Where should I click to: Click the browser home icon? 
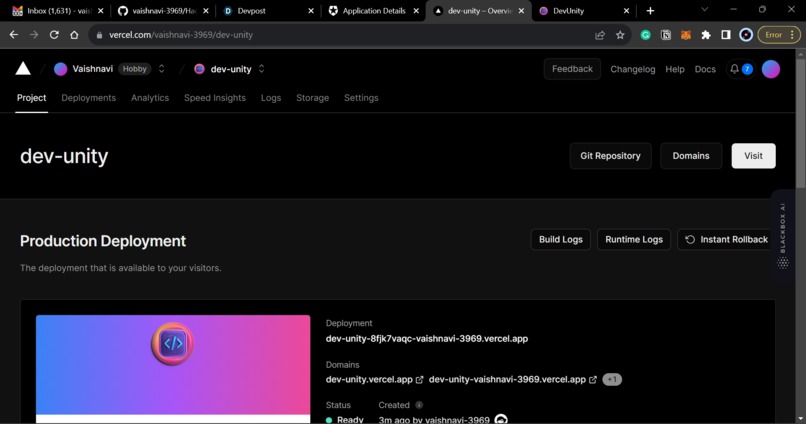(x=74, y=35)
